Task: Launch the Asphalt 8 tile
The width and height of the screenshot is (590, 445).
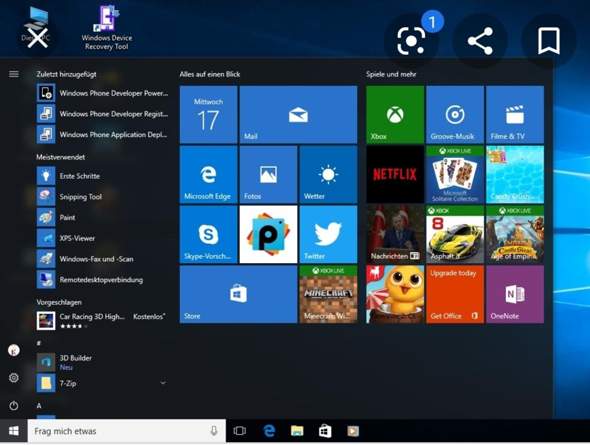Action: (x=455, y=234)
